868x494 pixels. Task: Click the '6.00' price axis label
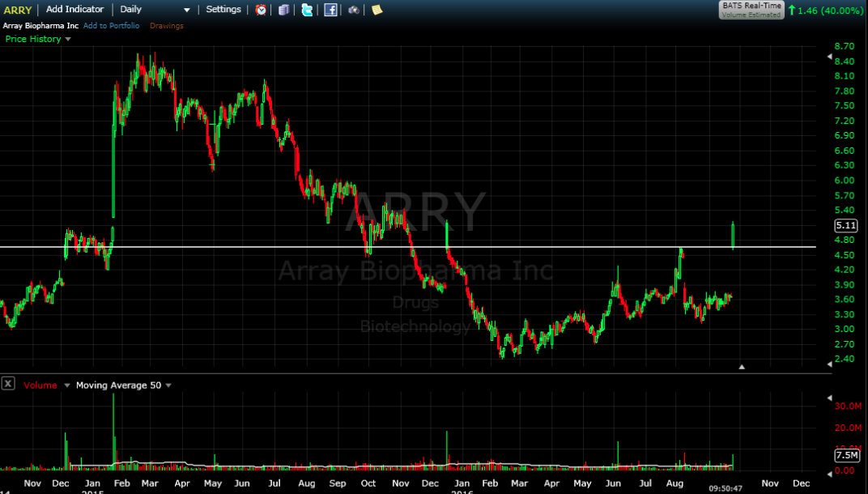(x=845, y=181)
